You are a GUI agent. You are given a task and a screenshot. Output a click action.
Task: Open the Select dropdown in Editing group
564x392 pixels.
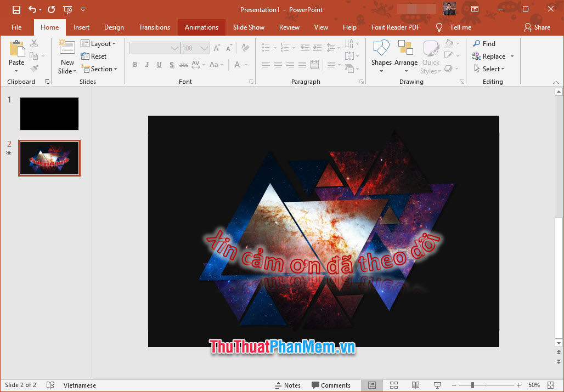pos(490,69)
